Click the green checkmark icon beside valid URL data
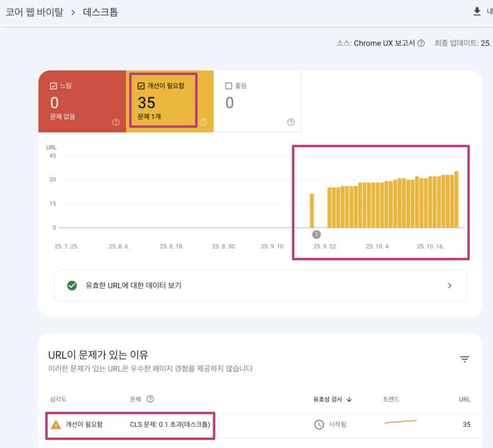493x448 pixels. (71, 285)
